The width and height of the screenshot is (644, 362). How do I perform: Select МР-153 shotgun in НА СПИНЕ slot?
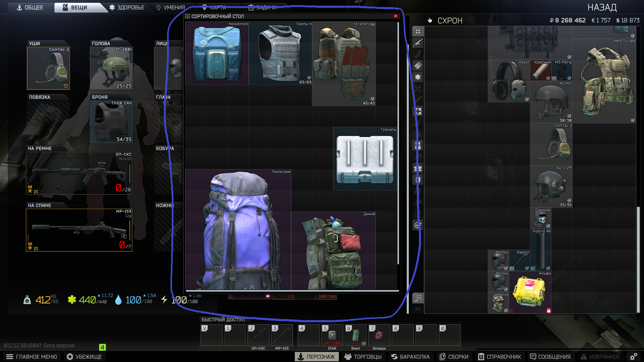[x=79, y=230]
